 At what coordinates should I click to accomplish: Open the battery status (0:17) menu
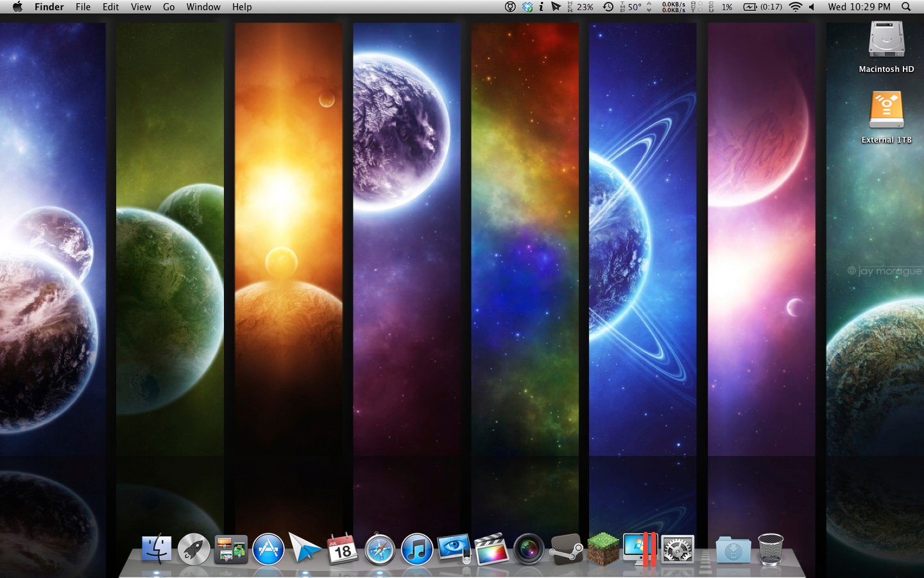pos(763,7)
